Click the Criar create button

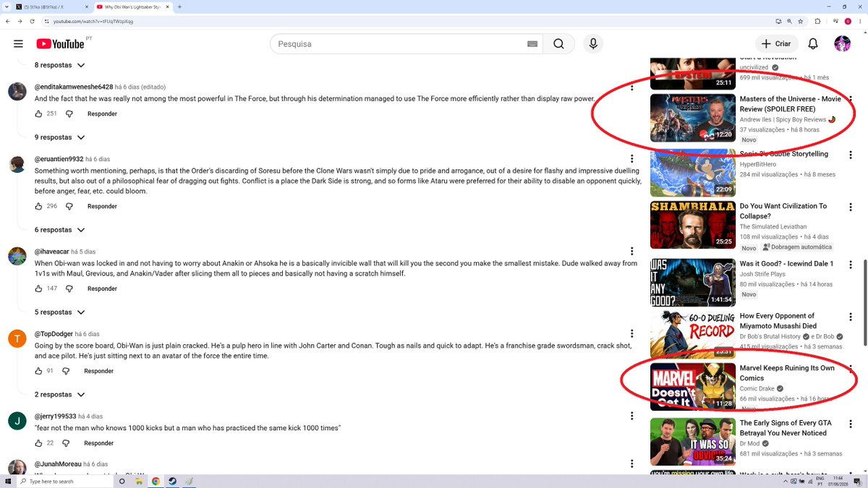(x=777, y=44)
